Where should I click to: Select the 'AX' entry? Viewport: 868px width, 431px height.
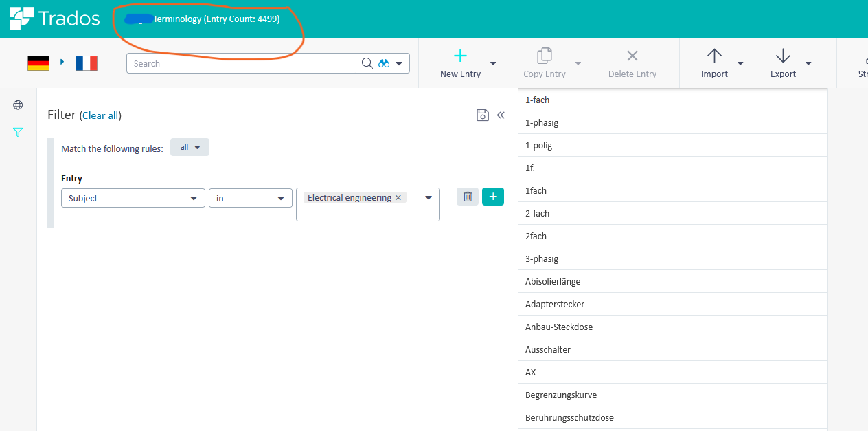672,372
